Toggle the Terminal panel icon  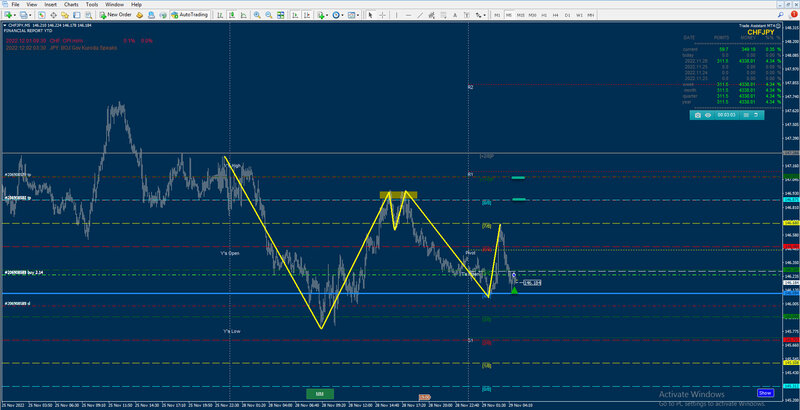[x=77, y=15]
